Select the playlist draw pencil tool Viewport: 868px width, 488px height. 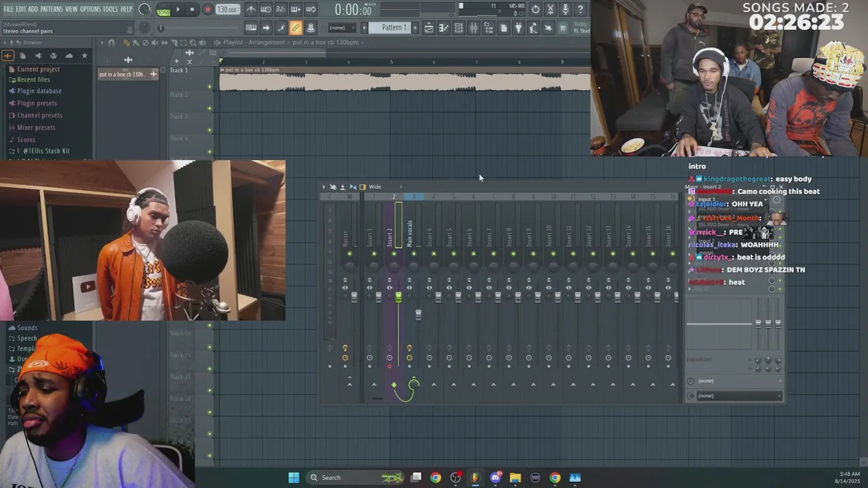coord(126,43)
